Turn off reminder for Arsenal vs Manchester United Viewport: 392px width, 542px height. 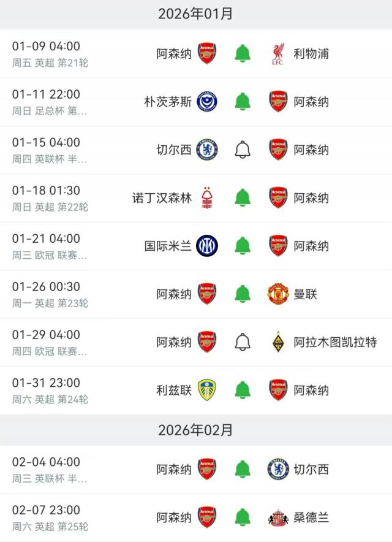click(243, 294)
